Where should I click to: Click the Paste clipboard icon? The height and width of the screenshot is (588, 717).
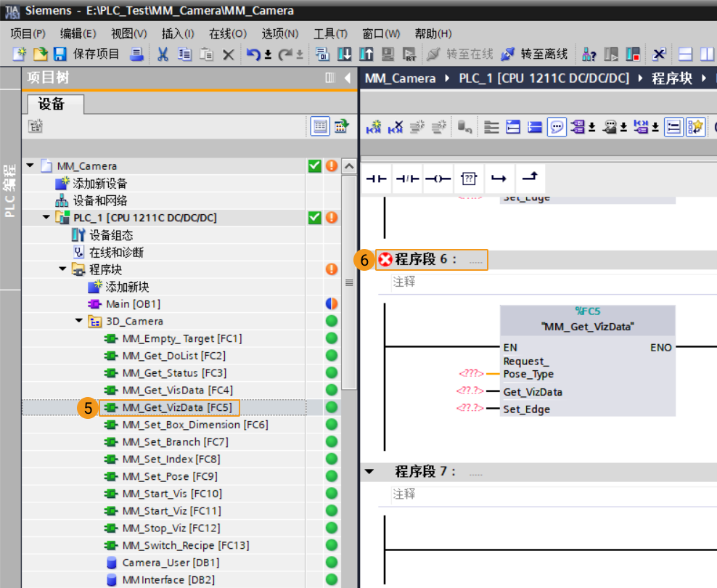pos(206,54)
